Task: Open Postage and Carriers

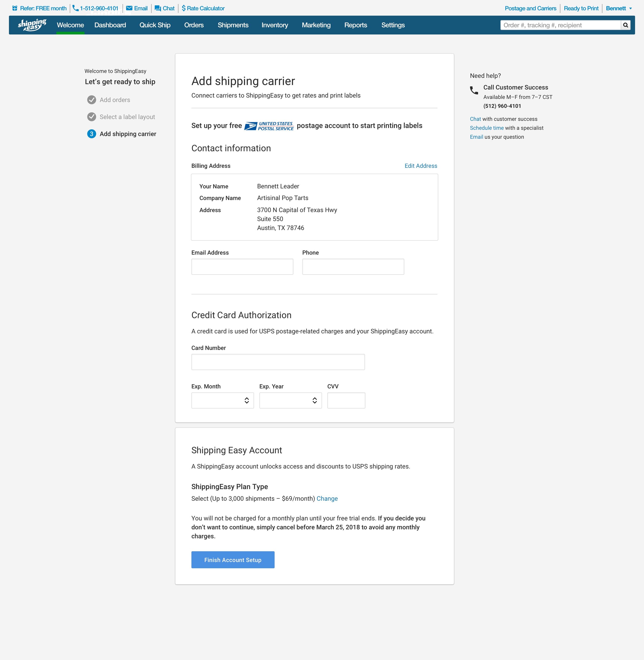Action: pyautogui.click(x=530, y=8)
